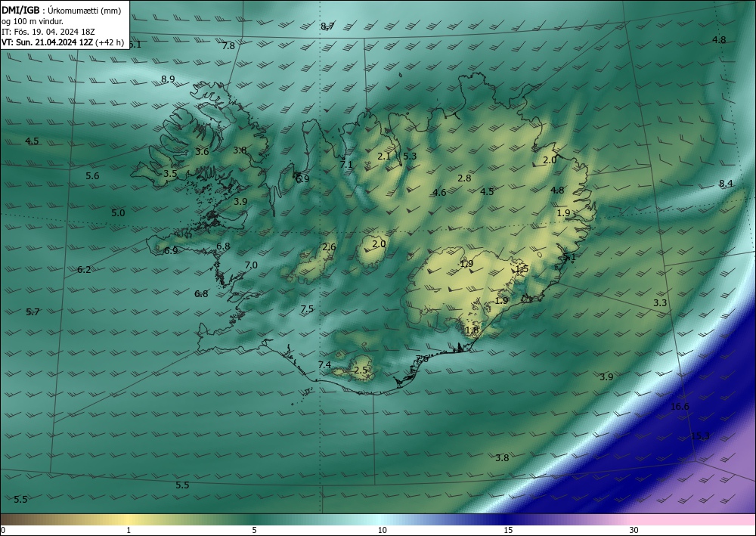Click the title text "DMI/IGB : Úrkomumætti (mm)"
This screenshot has width=756, height=536.
[61, 11]
